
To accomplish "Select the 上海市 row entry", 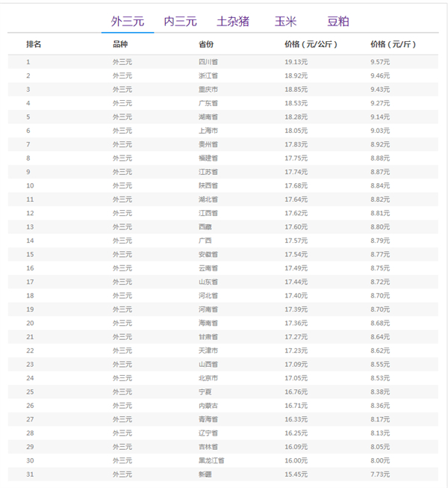I will 208,131.
